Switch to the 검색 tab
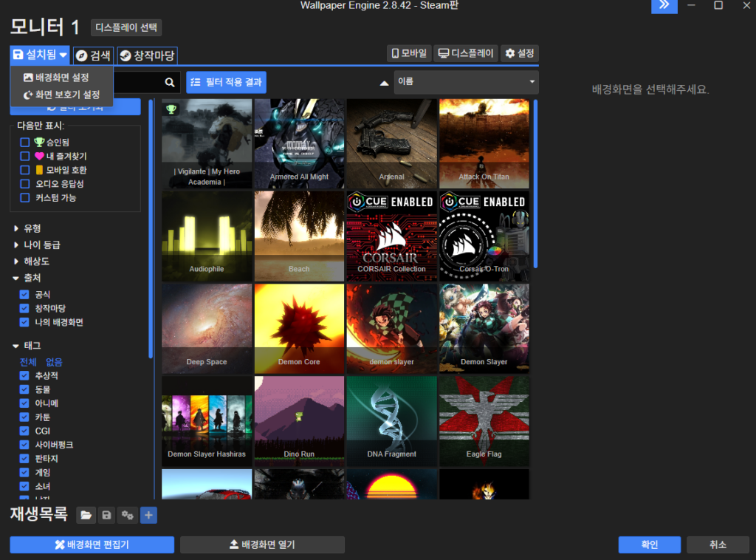The height and width of the screenshot is (560, 756). pos(94,55)
